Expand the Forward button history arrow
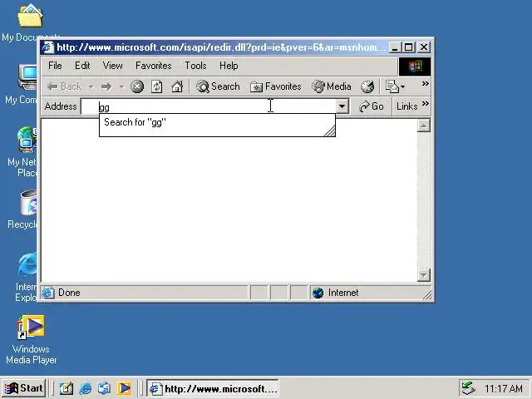 click(x=121, y=87)
